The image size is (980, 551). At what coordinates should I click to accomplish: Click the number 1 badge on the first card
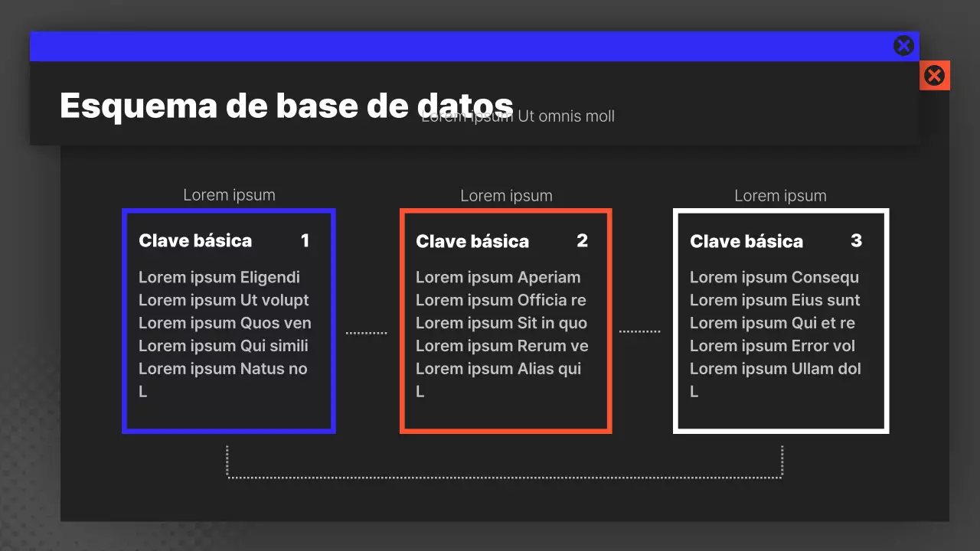click(305, 240)
